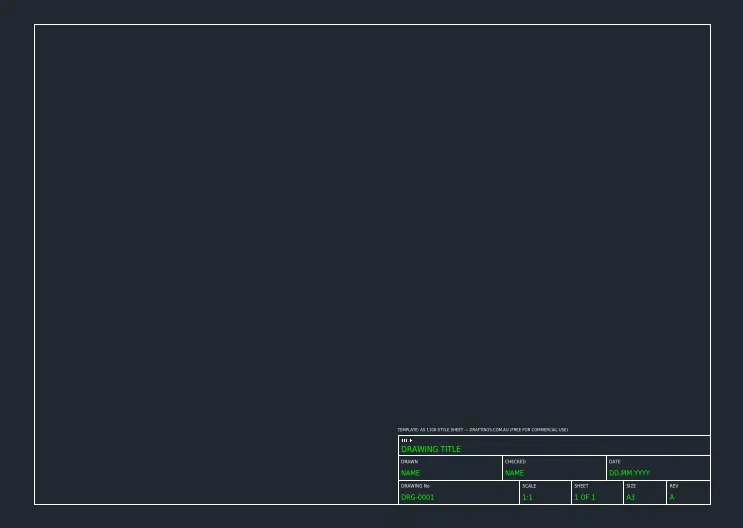Image resolution: width=743 pixels, height=528 pixels.
Task: Click the REV field label
Action: (674, 486)
